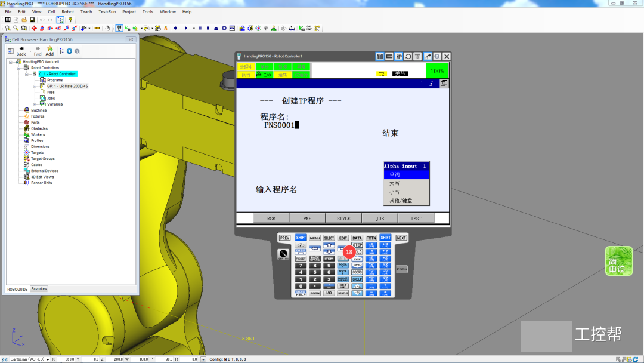Expand the GP: 1 - LR Mate 200iD/4S node
This screenshot has width=644, height=363.
[x=35, y=87]
